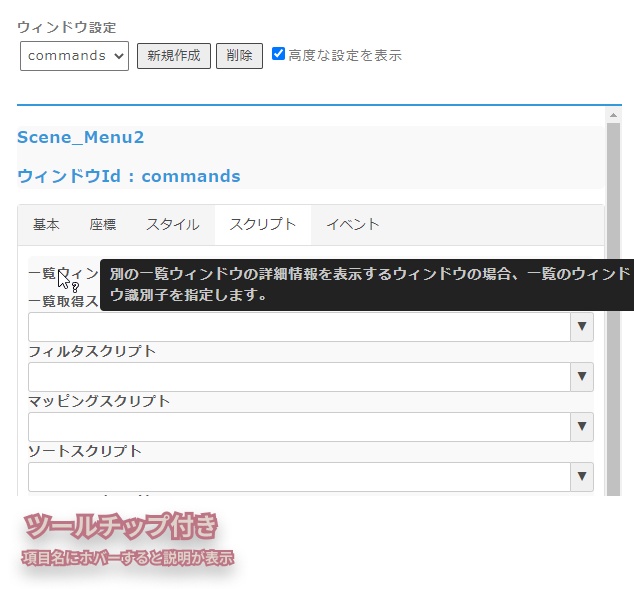This screenshot has width=634, height=589.
Task: Open the commands window selector dropdown
Action: click(74, 56)
